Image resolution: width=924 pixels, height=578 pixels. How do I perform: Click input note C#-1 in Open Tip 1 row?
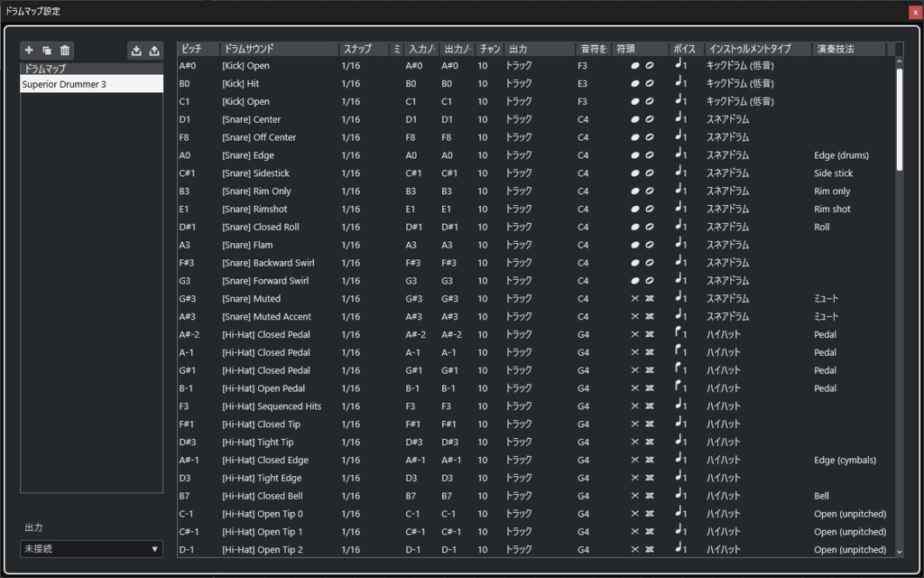[x=415, y=532]
